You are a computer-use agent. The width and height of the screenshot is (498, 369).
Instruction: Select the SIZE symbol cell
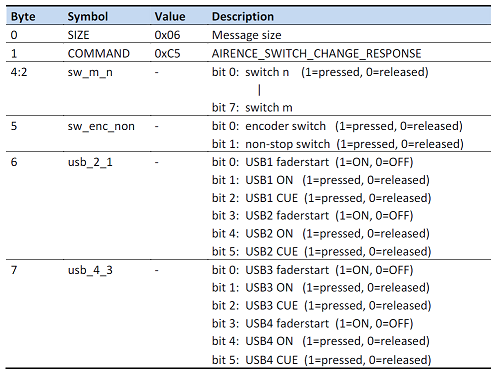click(x=78, y=35)
